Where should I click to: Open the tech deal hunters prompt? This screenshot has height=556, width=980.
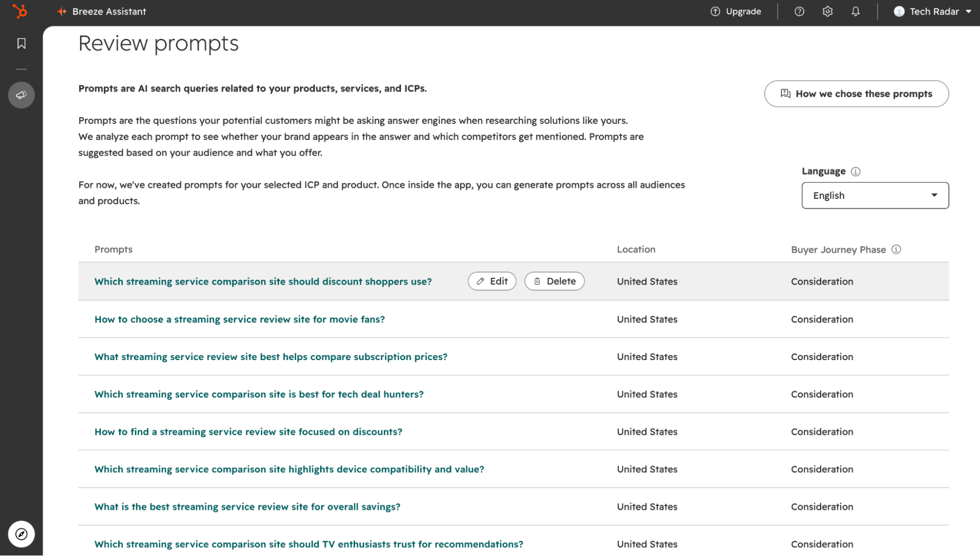259,394
